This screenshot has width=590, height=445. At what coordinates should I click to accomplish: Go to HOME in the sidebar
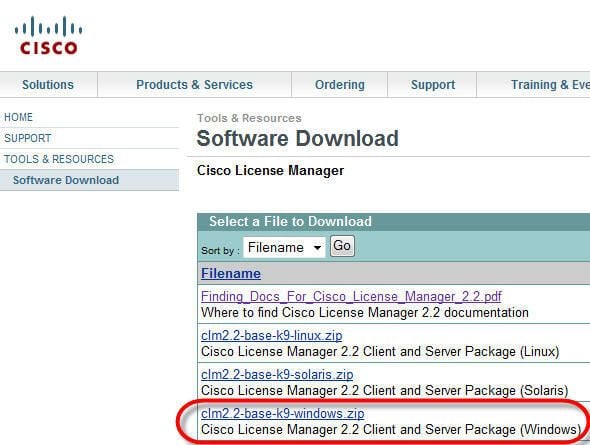pyautogui.click(x=18, y=117)
